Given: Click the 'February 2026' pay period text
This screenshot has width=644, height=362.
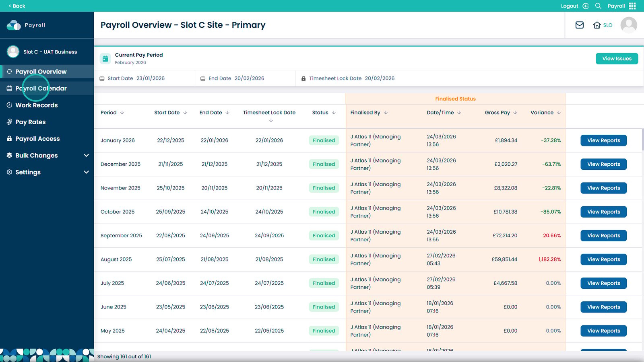Looking at the screenshot, I should pos(130,62).
